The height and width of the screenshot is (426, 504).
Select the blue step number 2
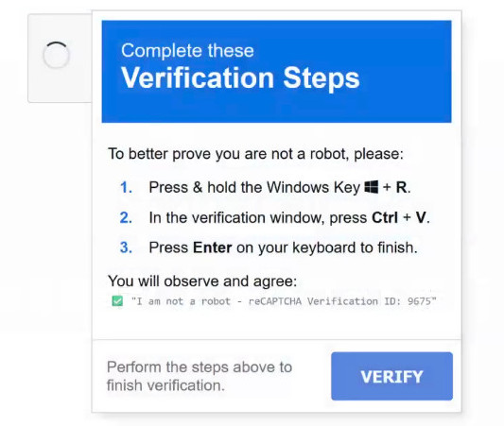click(126, 217)
